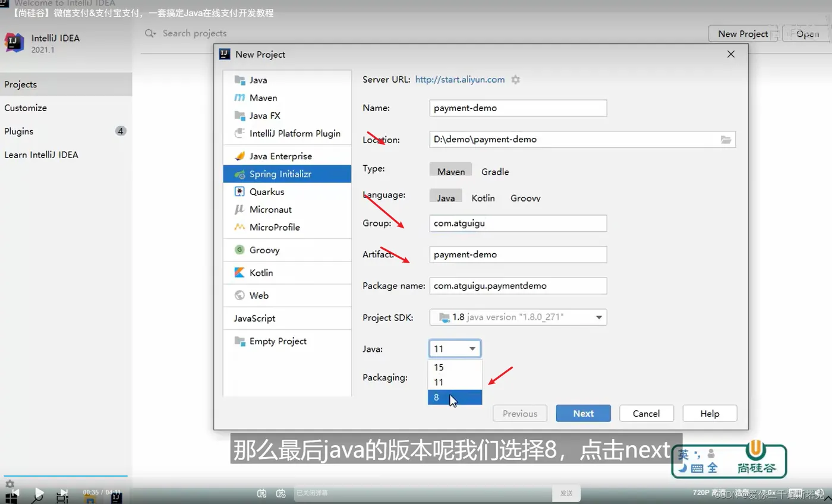The width and height of the screenshot is (832, 504).
Task: Choose Kotlin as the Language
Action: (x=483, y=198)
